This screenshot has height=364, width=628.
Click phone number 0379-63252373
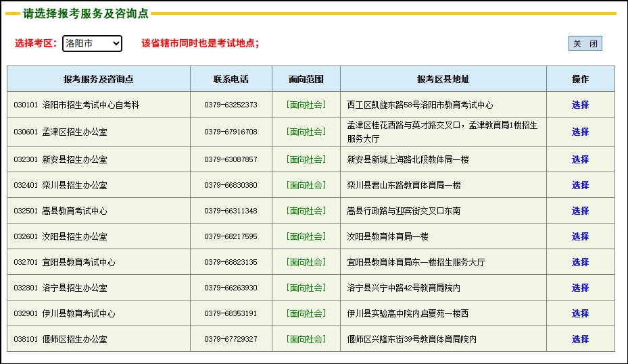pos(231,105)
